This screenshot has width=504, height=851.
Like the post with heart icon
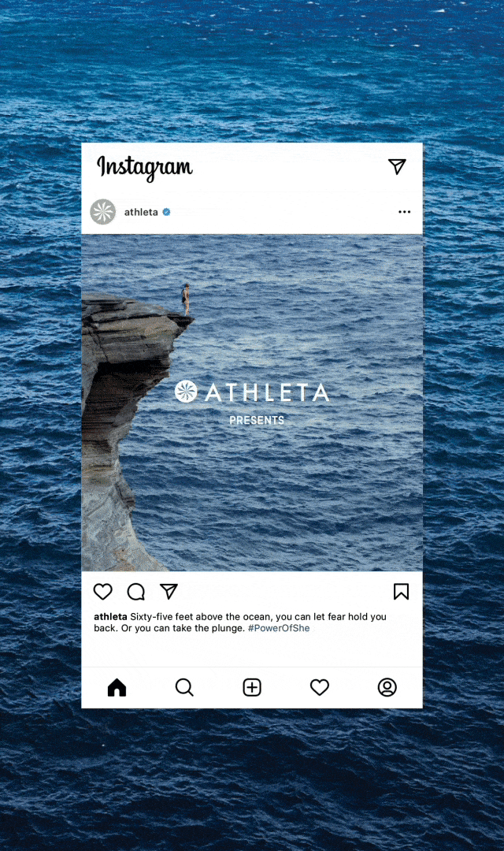pos(103,592)
